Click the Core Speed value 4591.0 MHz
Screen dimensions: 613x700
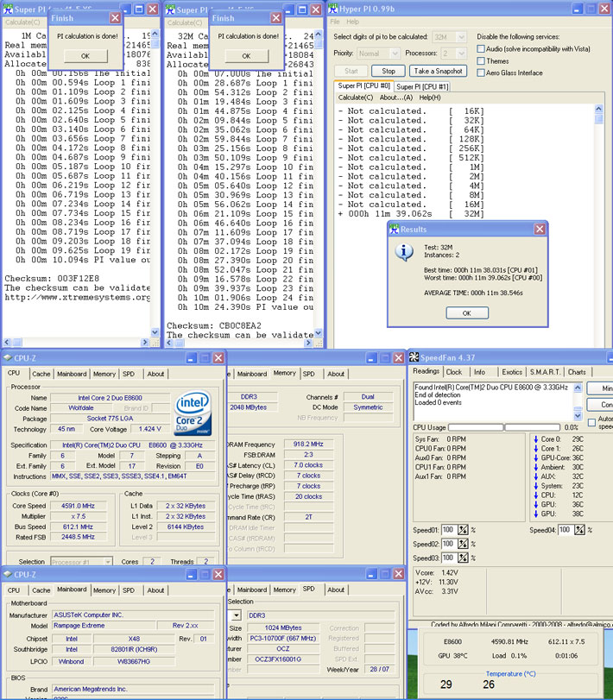point(78,506)
